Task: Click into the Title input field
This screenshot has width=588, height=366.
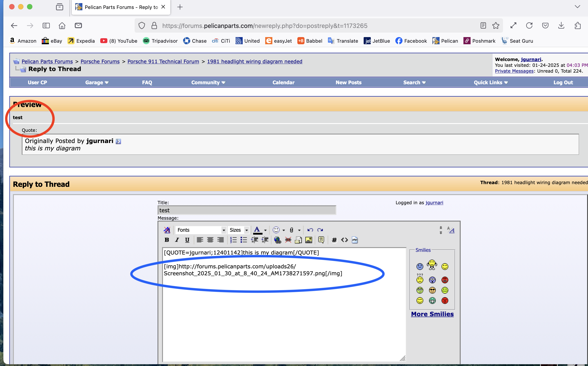Action: coord(247,210)
